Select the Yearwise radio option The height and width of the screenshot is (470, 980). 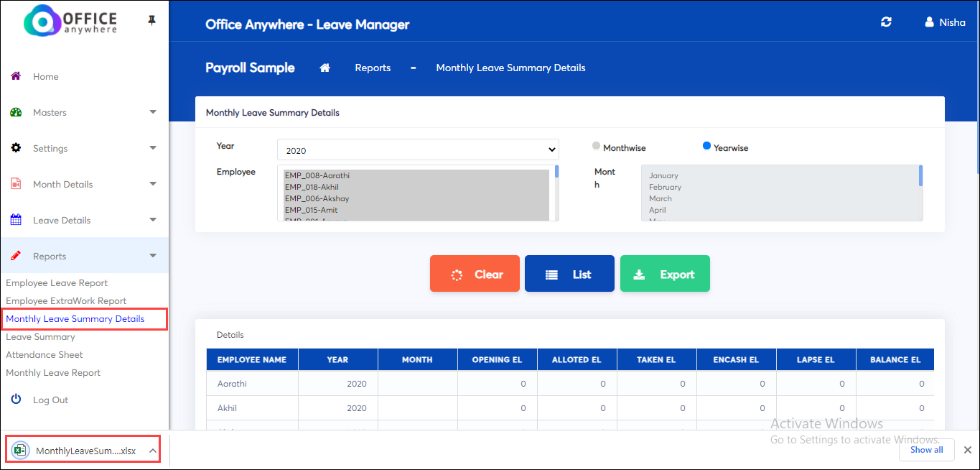[x=706, y=146]
